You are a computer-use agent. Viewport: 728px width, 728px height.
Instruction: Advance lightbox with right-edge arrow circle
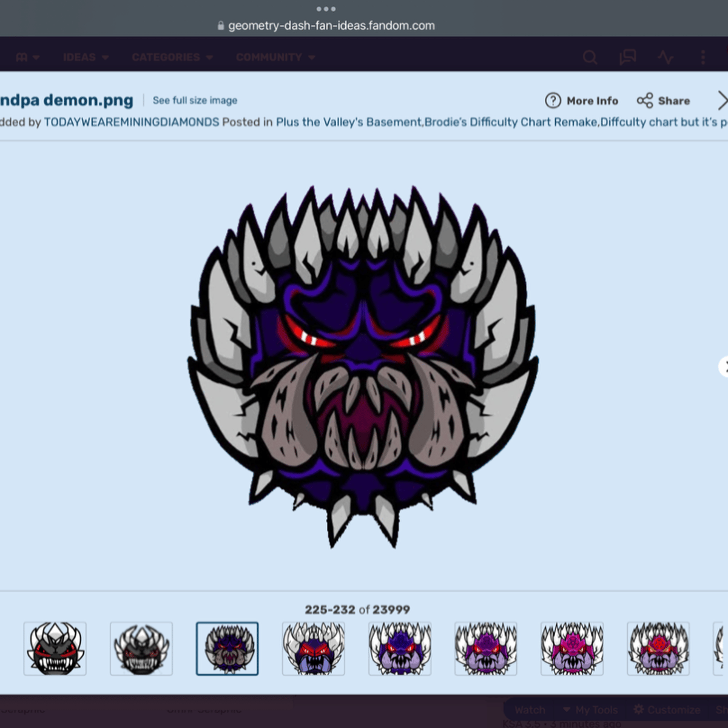tap(724, 366)
